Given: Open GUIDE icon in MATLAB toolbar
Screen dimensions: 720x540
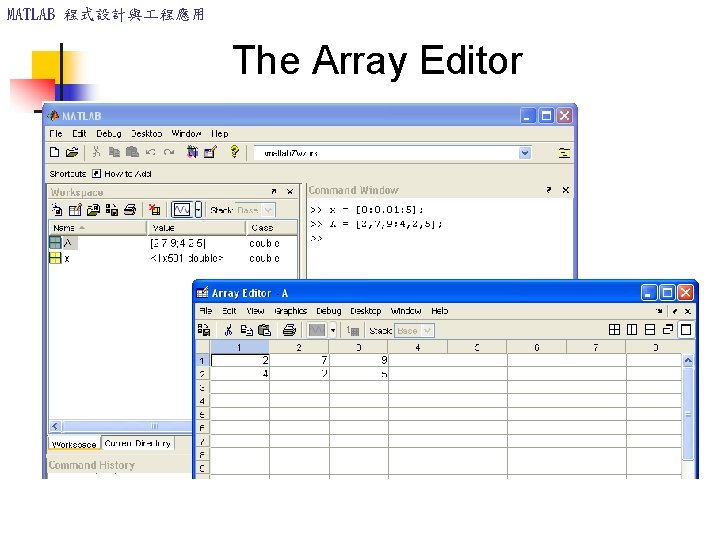Looking at the screenshot, I should (210, 152).
